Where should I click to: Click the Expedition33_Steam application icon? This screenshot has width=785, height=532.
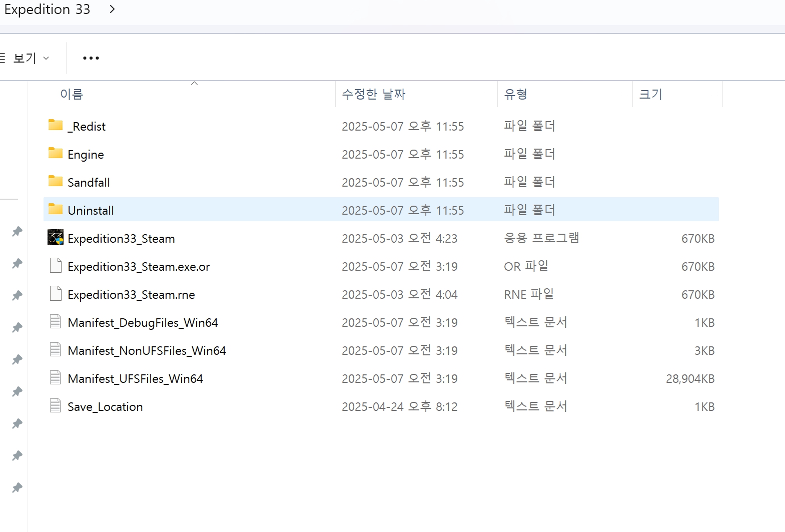[56, 237]
